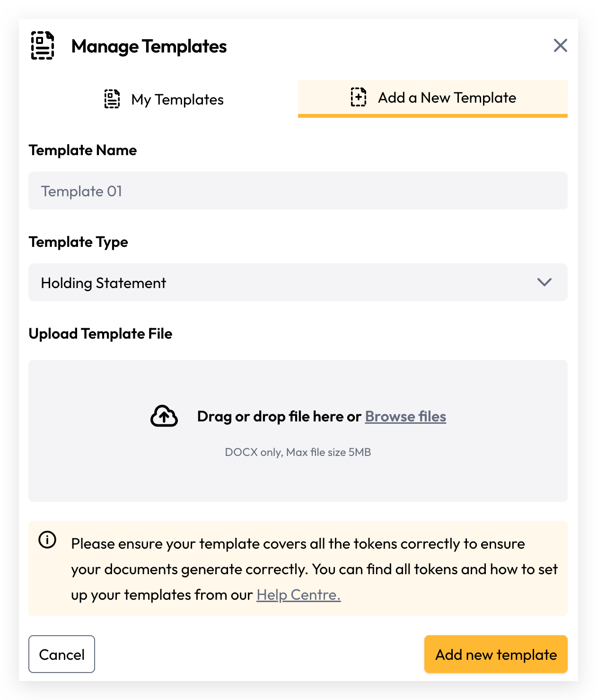Select the Add a New Template tab

point(433,98)
